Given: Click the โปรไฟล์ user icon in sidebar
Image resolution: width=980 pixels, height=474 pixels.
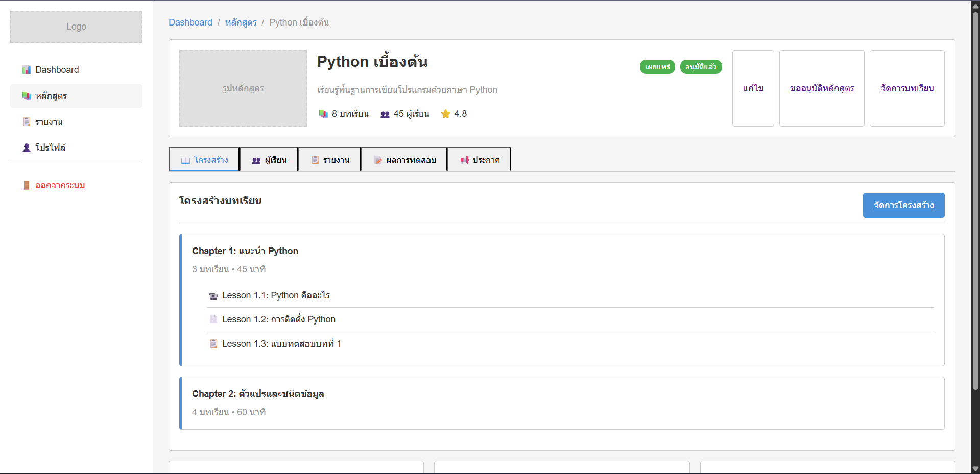Looking at the screenshot, I should coord(27,148).
